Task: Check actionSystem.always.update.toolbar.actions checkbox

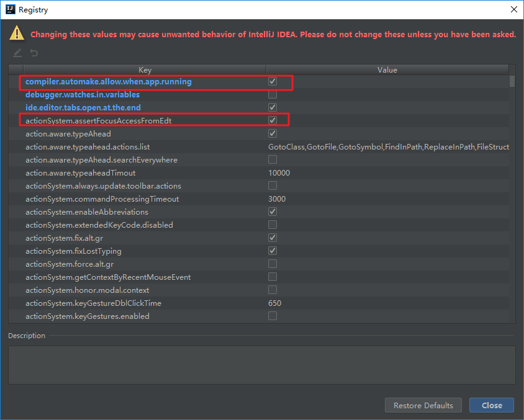Action: 273,185
